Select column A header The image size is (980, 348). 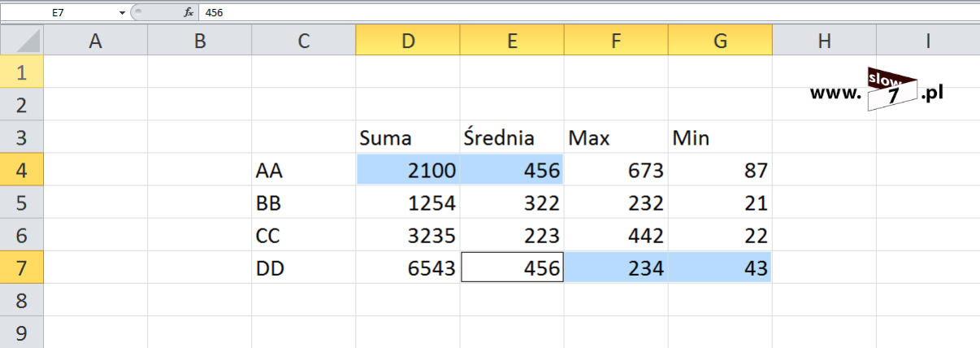click(x=95, y=41)
